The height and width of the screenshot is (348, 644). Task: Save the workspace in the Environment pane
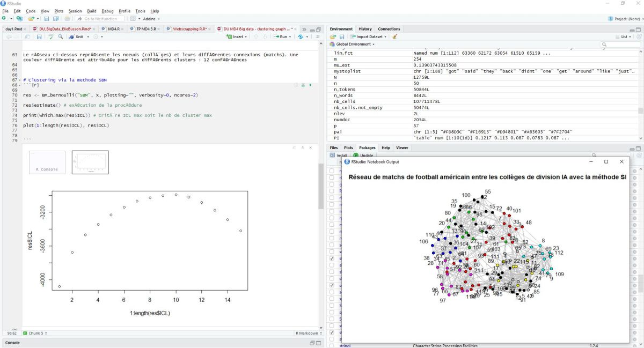[x=341, y=36]
